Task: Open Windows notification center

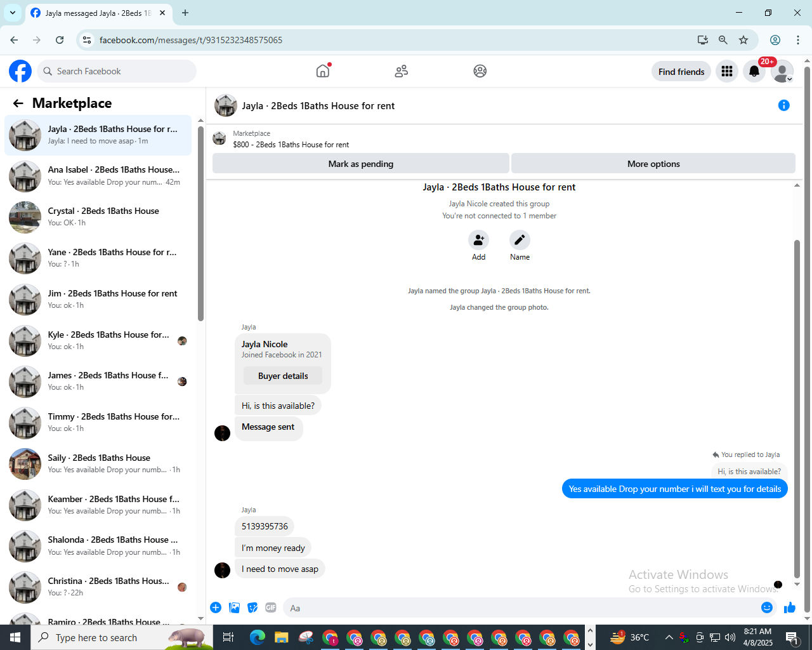Action: (x=792, y=637)
